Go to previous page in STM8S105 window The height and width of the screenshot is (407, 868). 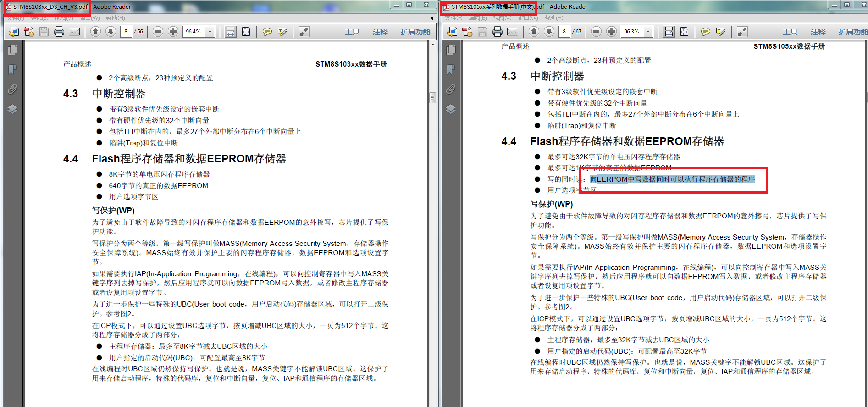click(534, 31)
